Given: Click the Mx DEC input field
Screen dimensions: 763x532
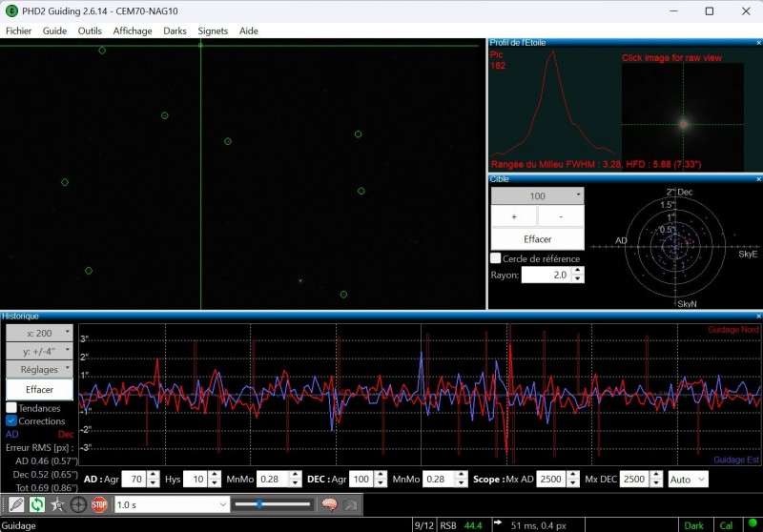Looking at the screenshot, I should [x=634, y=479].
